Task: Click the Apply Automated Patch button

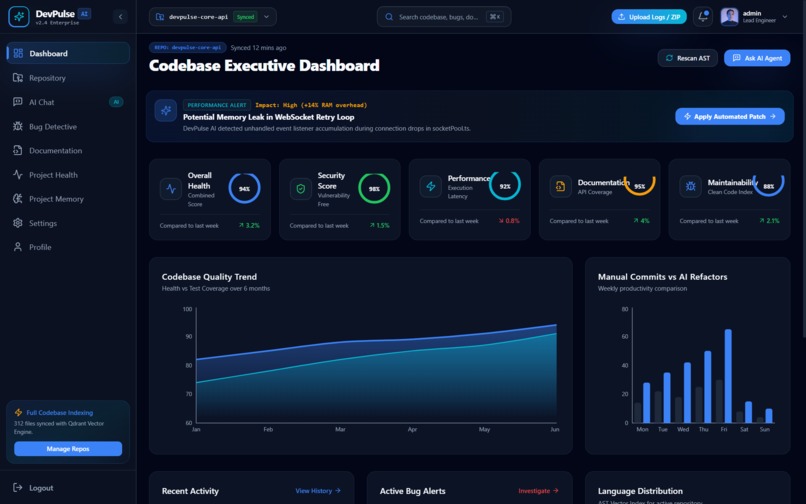Action: (729, 116)
